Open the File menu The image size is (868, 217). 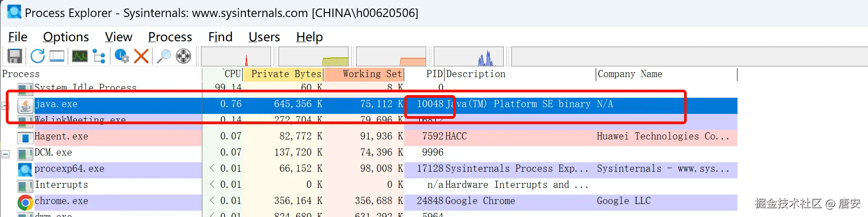(18, 37)
